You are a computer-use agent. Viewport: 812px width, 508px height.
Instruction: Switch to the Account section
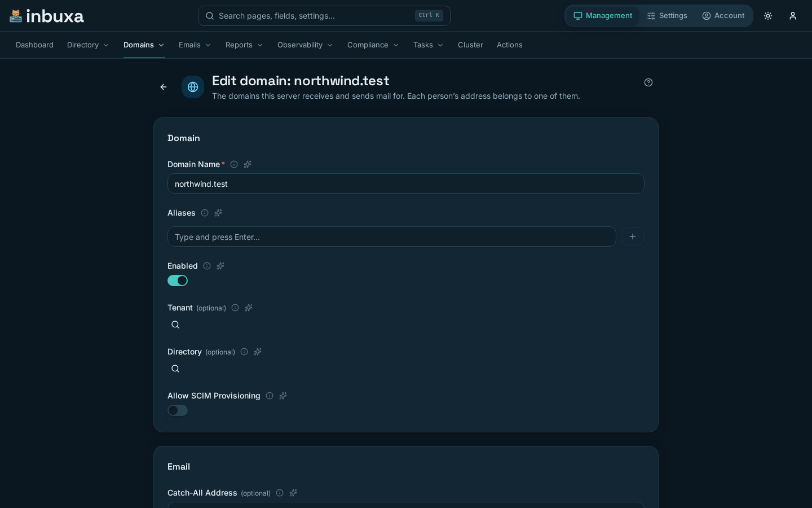[x=723, y=16]
